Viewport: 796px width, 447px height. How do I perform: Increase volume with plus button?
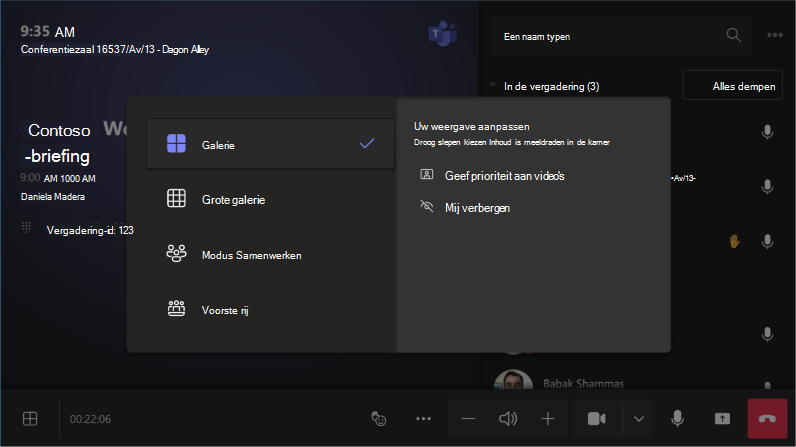[548, 419]
